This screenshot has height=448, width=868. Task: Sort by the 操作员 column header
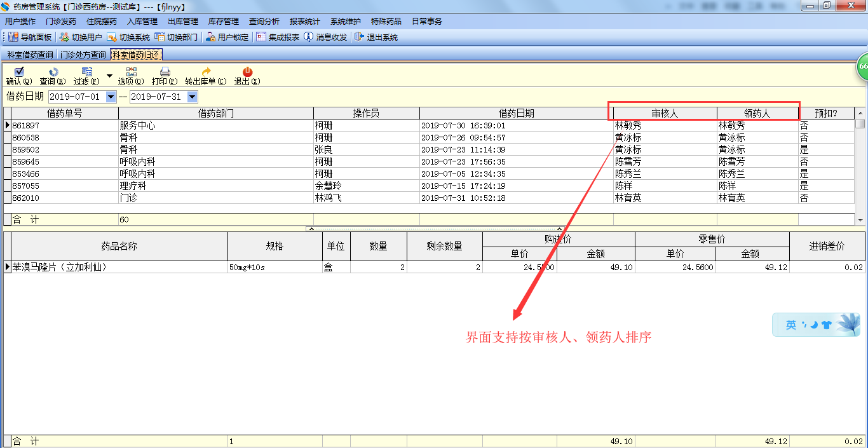click(x=367, y=113)
